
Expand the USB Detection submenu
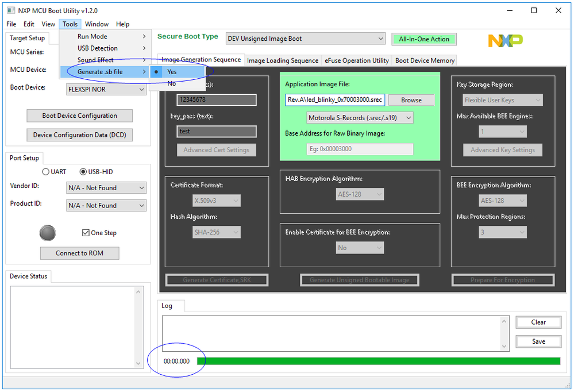pyautogui.click(x=105, y=48)
